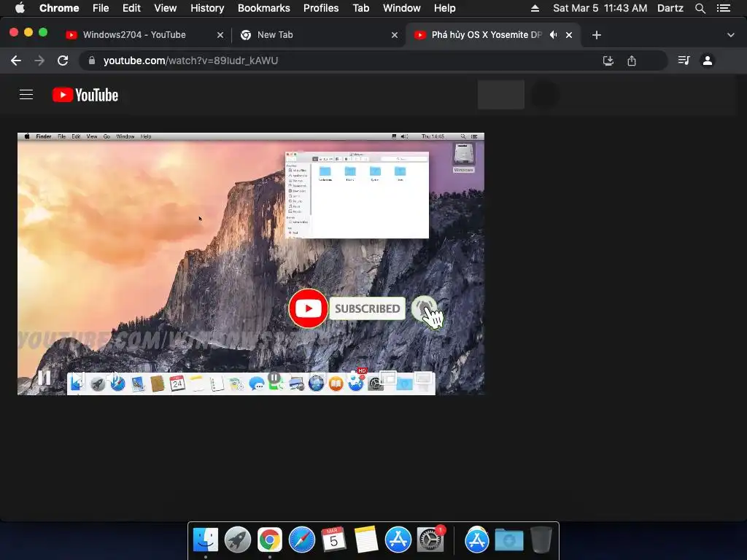The height and width of the screenshot is (560, 747).
Task: Go forward with Chrome's forward arrow
Action: 39,61
